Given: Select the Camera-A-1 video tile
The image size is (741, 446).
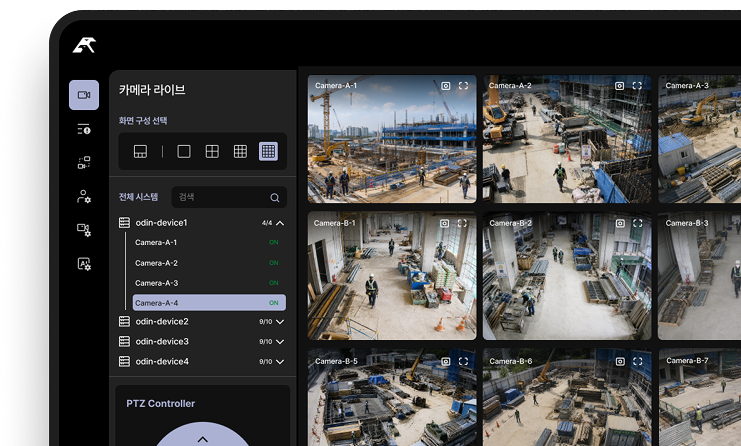Looking at the screenshot, I should click(392, 139).
